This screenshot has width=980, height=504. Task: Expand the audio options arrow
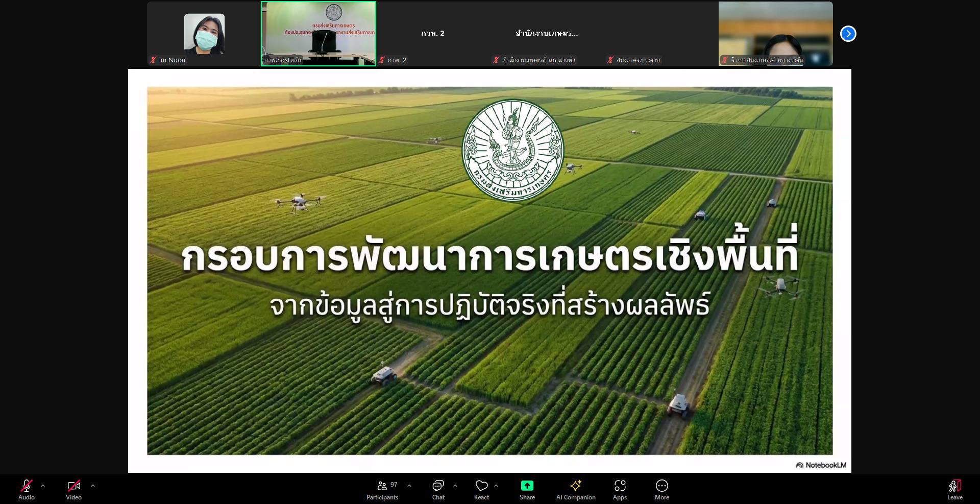click(x=43, y=486)
